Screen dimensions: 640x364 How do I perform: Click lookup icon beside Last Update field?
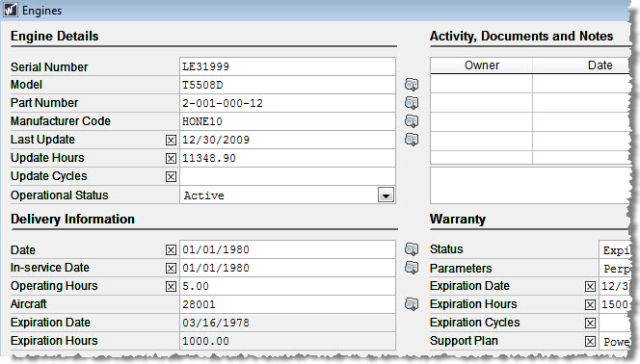412,140
